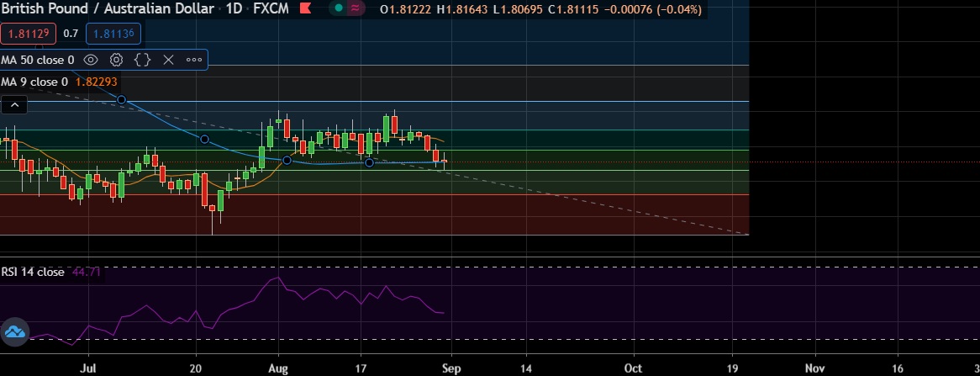Click the 17 date label on time axis
The image size is (980, 376).
click(x=360, y=368)
